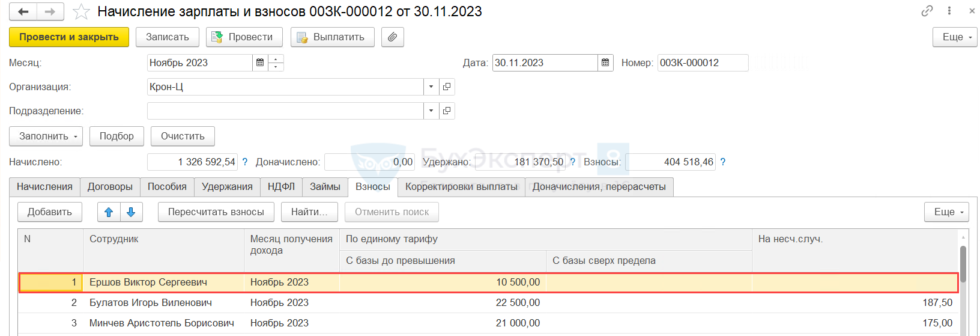Click the Найти... button
Screen dimensions: 980x336
309,212
